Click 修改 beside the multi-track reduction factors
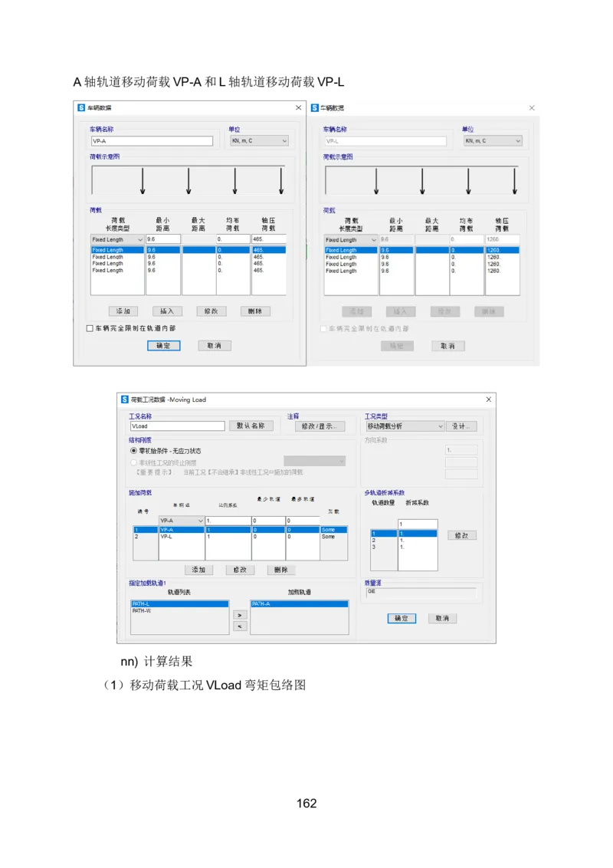This screenshot has height=868, width=613. click(461, 535)
